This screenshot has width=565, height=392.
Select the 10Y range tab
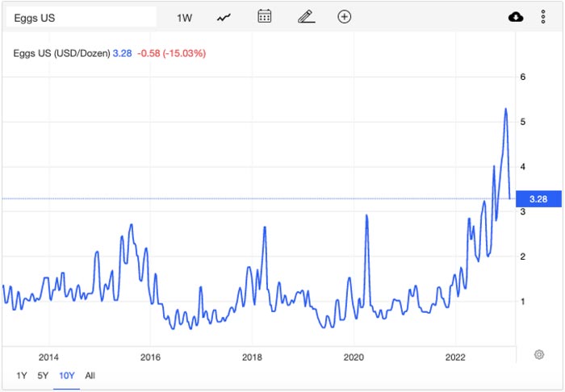(67, 375)
